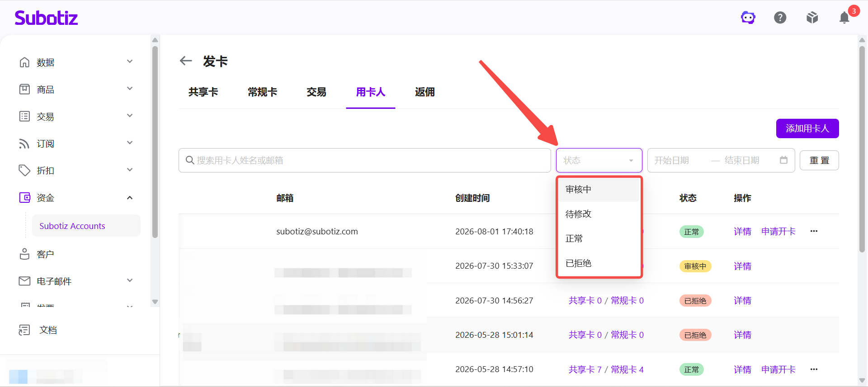Click the search magnifier icon
868x387 pixels.
pyautogui.click(x=190, y=160)
